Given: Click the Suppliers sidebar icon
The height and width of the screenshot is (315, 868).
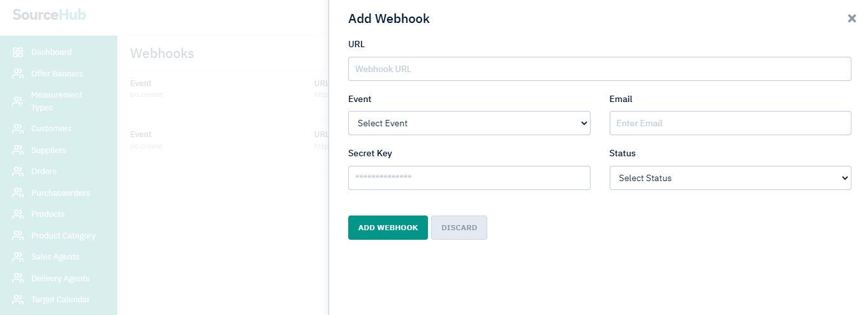Looking at the screenshot, I should tap(18, 150).
